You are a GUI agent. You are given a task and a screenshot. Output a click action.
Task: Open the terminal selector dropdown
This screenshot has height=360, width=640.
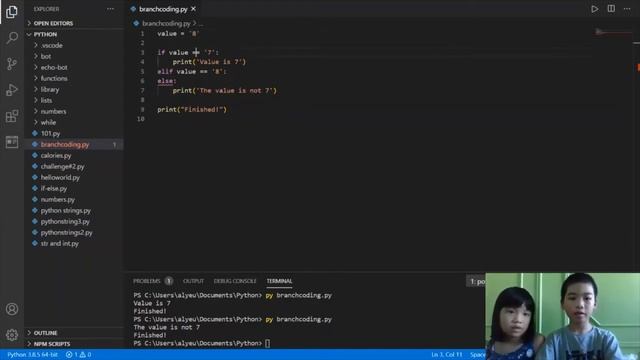476,281
